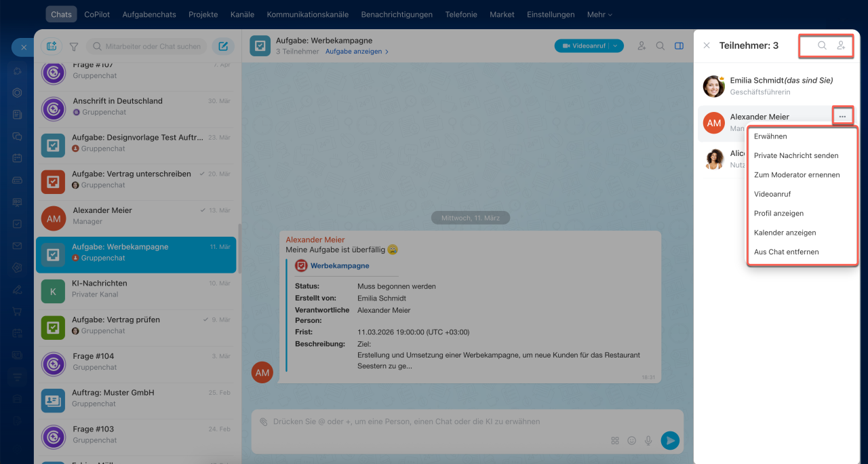Open Aufgabe anzeigen with its chevron

(x=357, y=52)
